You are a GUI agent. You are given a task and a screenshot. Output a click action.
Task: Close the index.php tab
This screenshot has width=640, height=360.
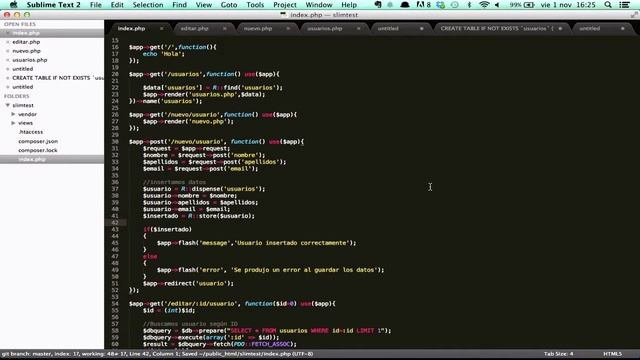point(162,29)
